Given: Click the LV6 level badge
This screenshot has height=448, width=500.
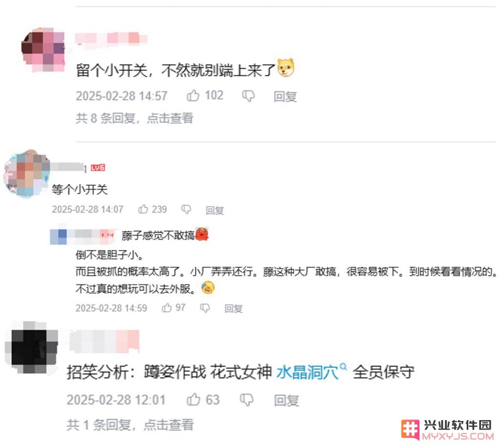Looking at the screenshot, I should pyautogui.click(x=98, y=168).
